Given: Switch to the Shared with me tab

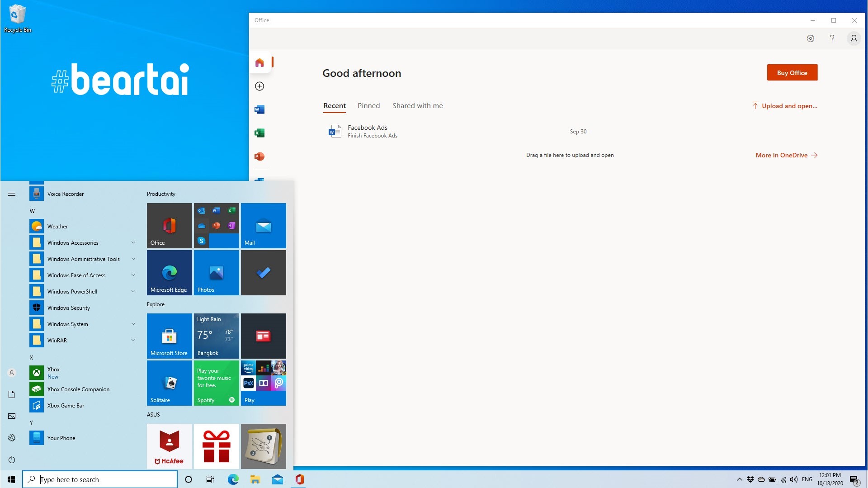Looking at the screenshot, I should [417, 106].
